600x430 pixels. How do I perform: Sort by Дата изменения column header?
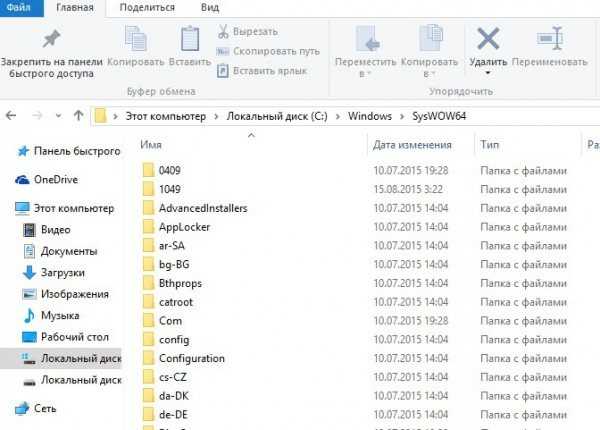coord(412,145)
